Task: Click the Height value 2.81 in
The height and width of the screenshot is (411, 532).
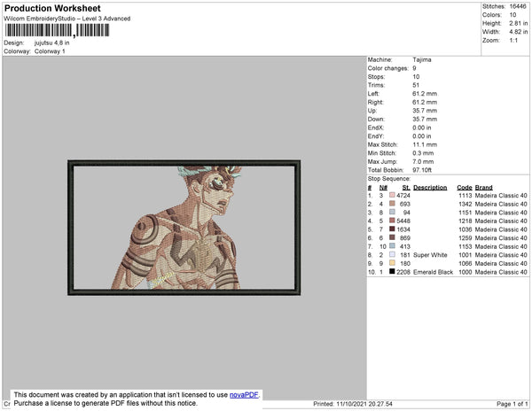Action: click(x=518, y=23)
